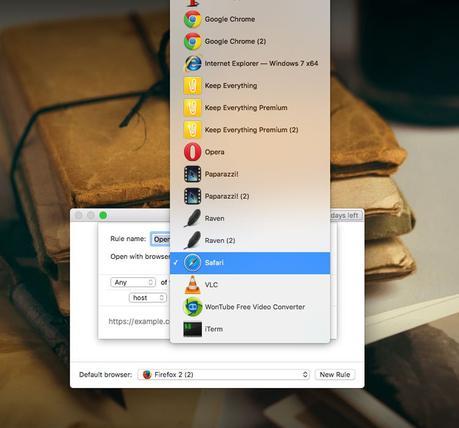Click the Keep Everything app icon
This screenshot has width=459, height=428.
pos(193,85)
